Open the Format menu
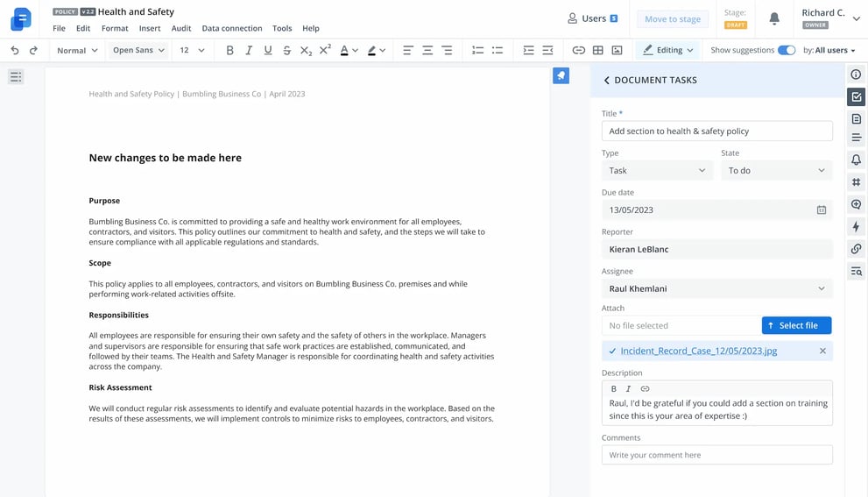 pyautogui.click(x=115, y=28)
